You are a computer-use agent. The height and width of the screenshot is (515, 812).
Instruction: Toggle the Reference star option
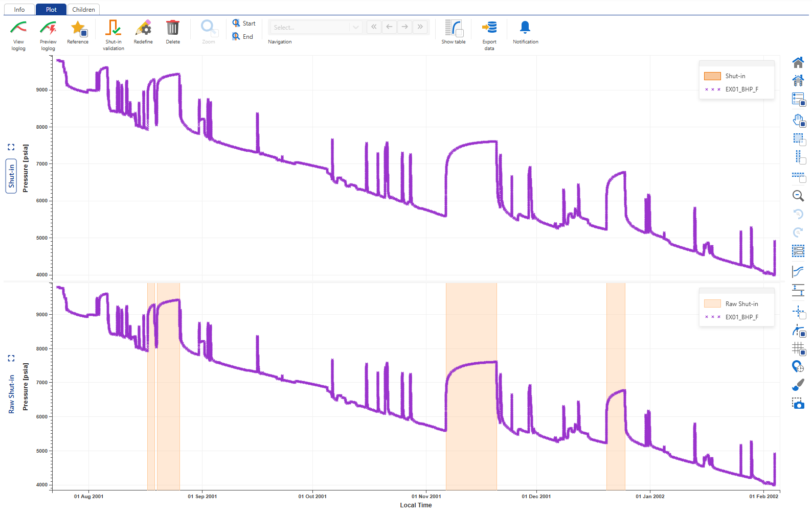78,28
